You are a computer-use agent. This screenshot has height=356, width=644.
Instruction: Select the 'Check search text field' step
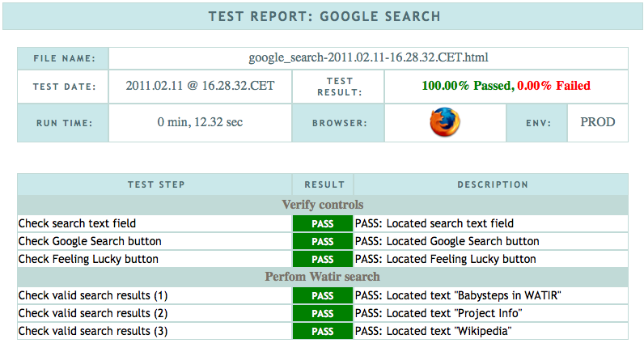[77, 223]
